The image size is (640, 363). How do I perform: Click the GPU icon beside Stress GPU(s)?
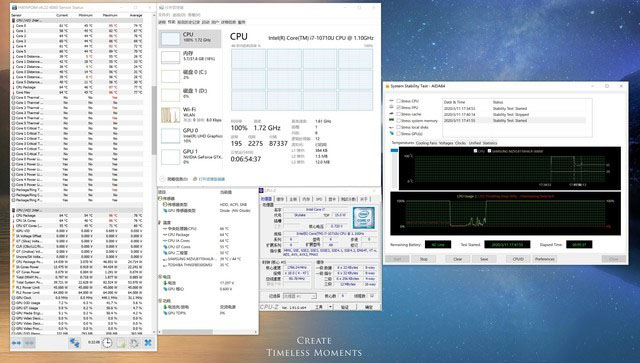(392, 134)
